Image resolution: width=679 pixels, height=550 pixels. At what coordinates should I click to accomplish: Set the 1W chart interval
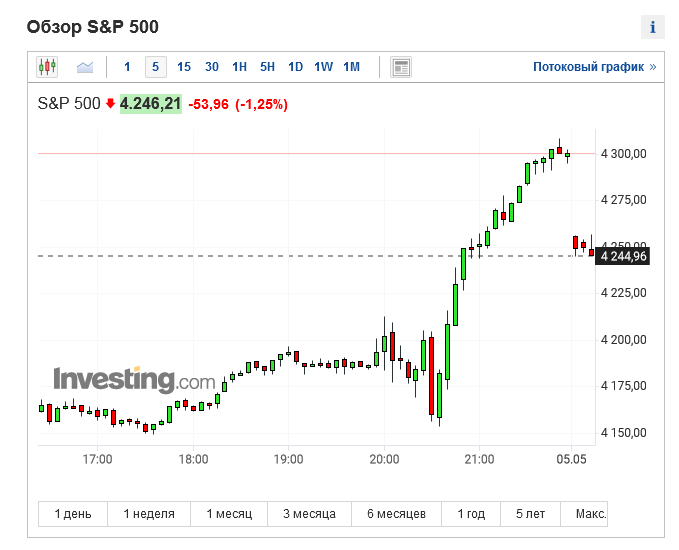[323, 67]
